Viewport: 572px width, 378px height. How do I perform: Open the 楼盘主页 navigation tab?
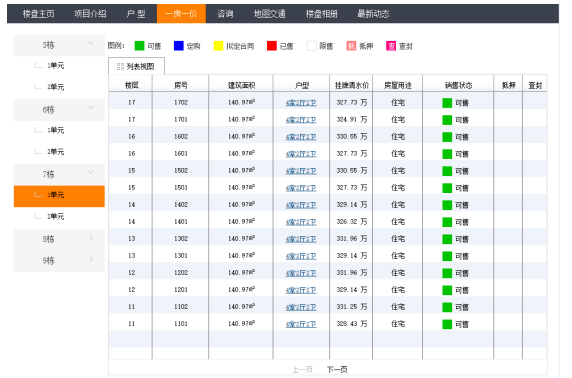[x=38, y=14]
